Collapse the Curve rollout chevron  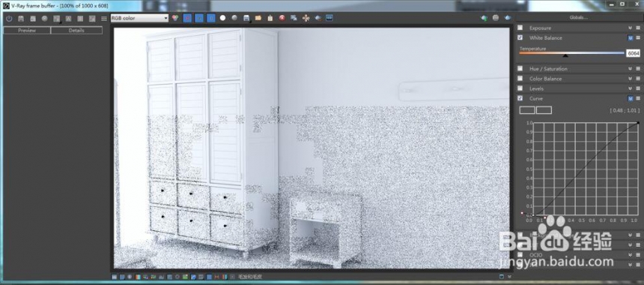(x=630, y=98)
